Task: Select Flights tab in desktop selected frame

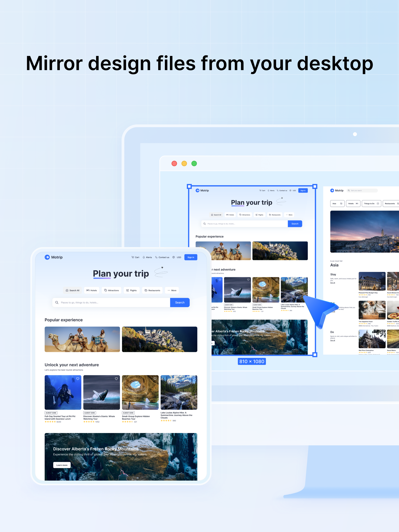Action: [260, 215]
